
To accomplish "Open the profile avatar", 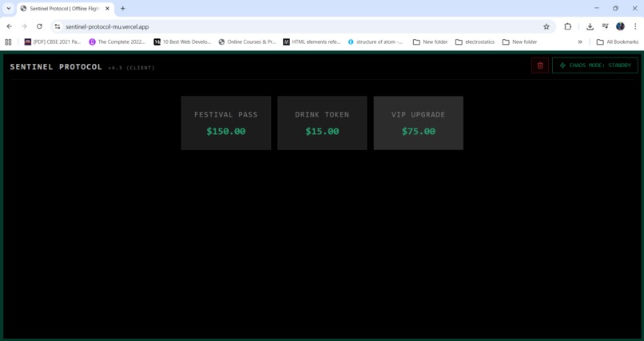I will coord(620,26).
